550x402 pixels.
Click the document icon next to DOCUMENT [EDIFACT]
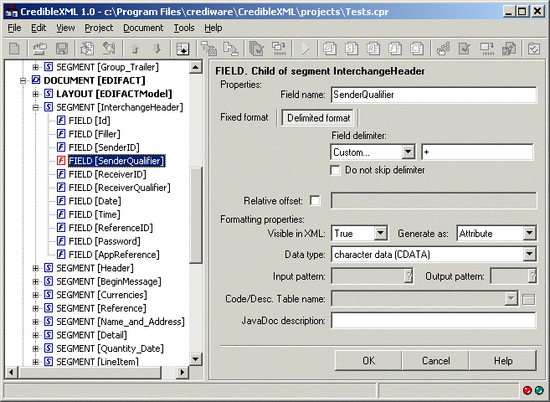click(36, 80)
